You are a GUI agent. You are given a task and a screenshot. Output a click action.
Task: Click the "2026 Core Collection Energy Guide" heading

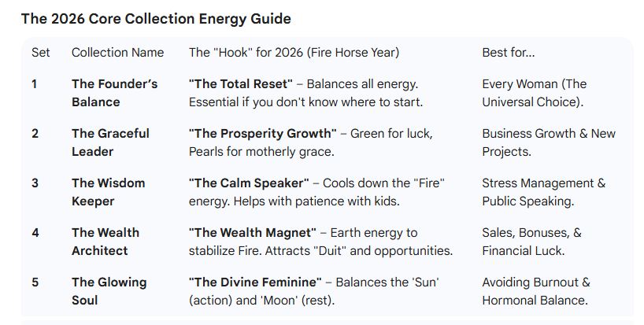click(156, 18)
